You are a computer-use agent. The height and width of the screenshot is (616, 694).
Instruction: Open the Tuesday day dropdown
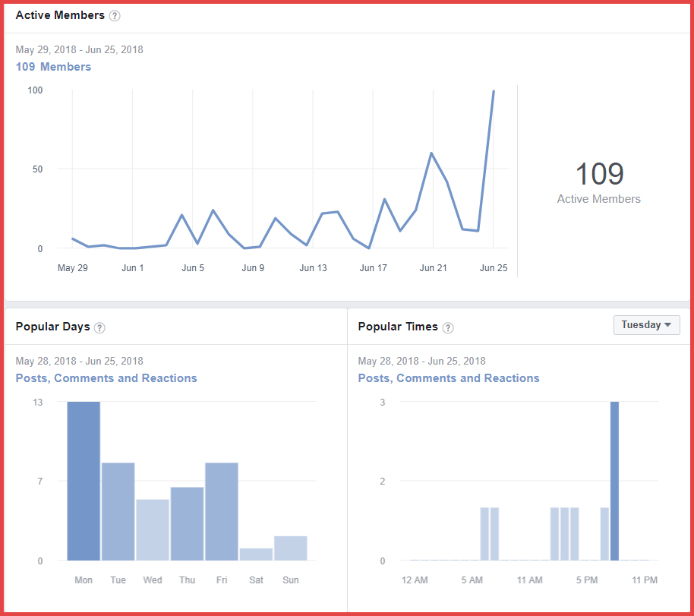click(646, 325)
